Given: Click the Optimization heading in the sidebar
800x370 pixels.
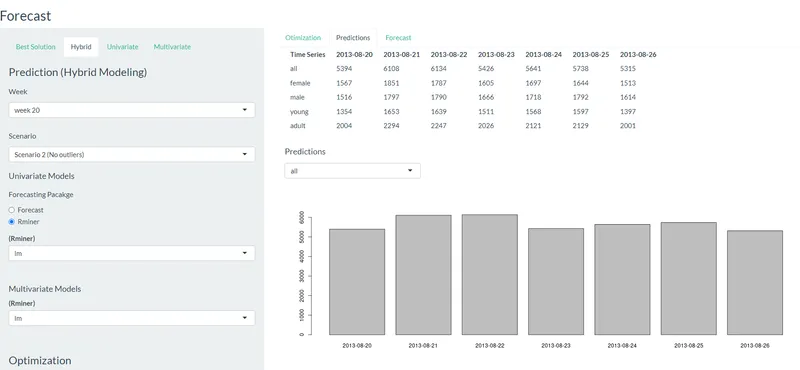Looking at the screenshot, I should click(40, 360).
